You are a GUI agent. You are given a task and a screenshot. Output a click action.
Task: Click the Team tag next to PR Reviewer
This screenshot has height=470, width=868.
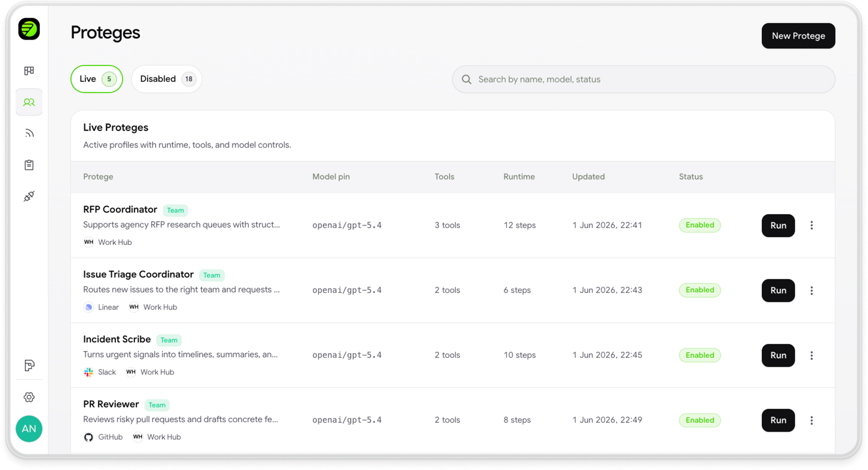click(157, 405)
